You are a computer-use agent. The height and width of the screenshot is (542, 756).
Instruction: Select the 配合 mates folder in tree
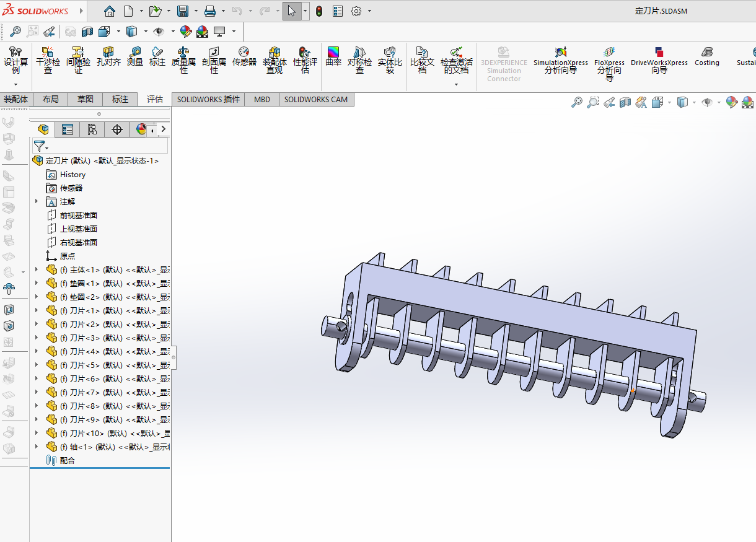coord(67,460)
